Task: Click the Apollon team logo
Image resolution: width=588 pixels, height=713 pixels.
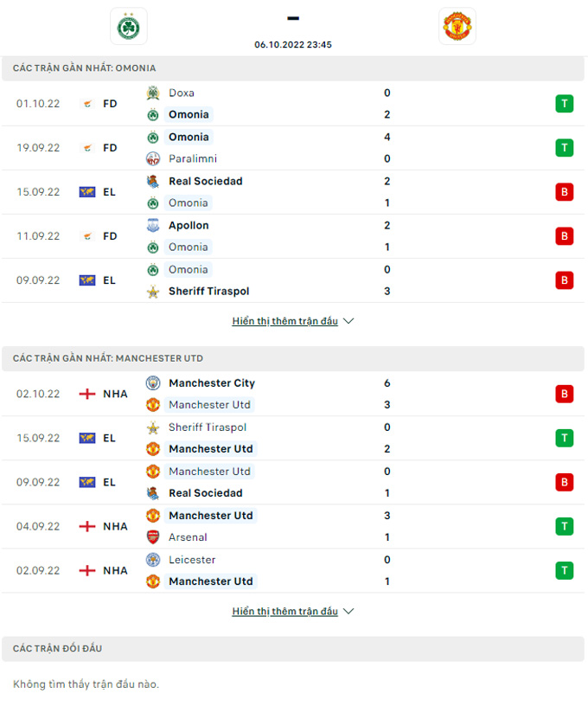Action: click(153, 226)
